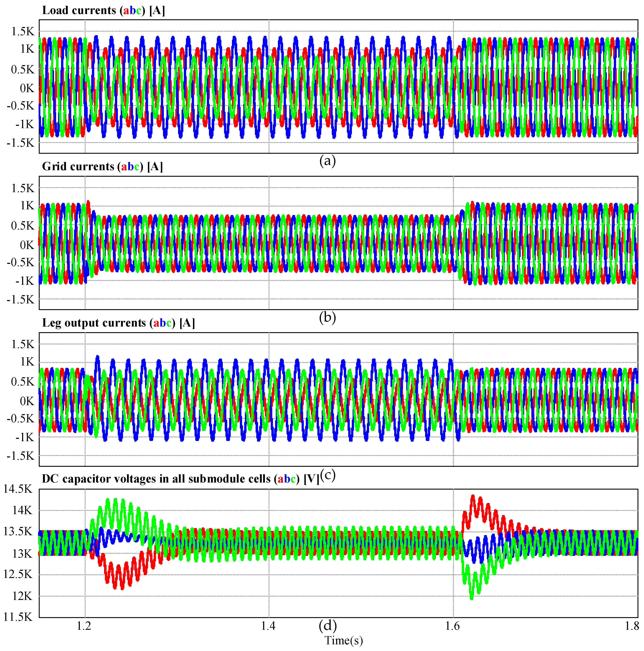The width and height of the screenshot is (644, 651).
Task: Click the "12K" voltage axis tick label
Action: click(x=23, y=596)
